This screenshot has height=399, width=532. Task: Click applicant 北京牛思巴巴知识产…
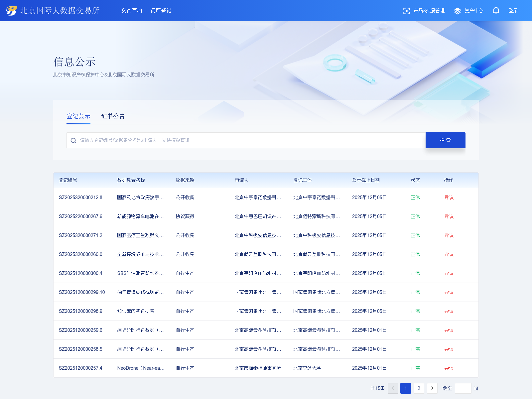(x=258, y=216)
